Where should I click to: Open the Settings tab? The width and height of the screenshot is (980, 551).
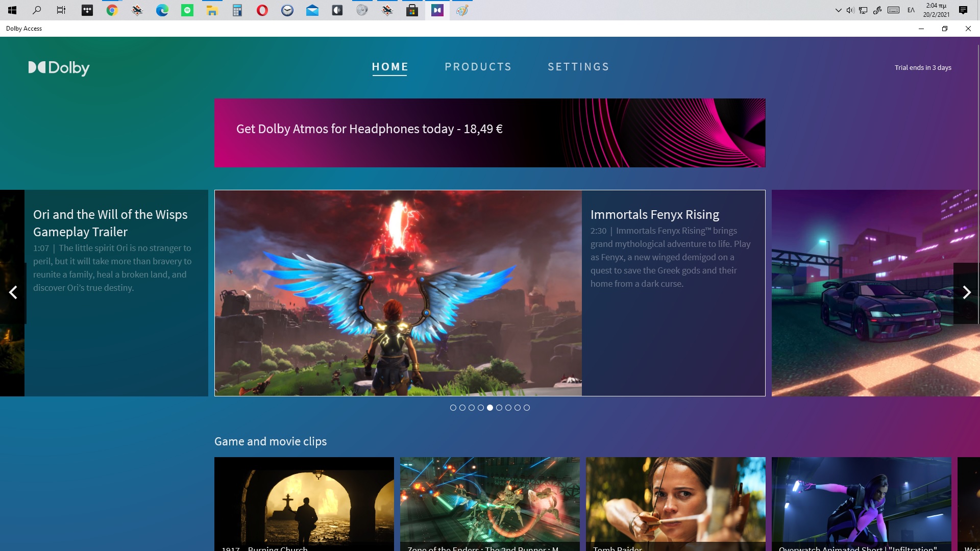click(578, 67)
